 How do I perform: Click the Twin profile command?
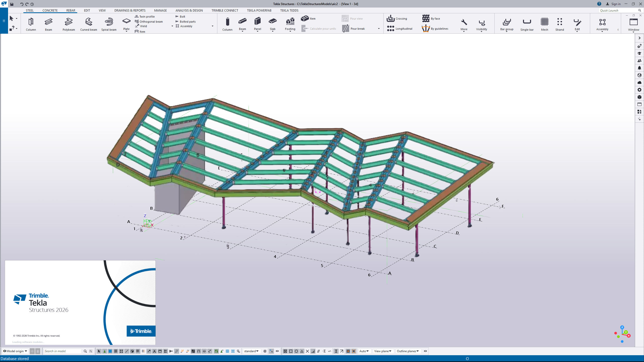[145, 17]
